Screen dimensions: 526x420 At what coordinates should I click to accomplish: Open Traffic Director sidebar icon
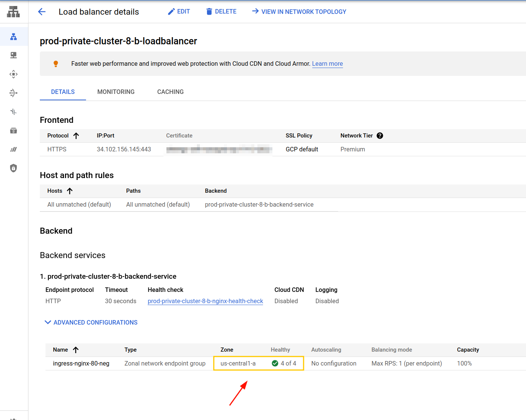(x=14, y=112)
